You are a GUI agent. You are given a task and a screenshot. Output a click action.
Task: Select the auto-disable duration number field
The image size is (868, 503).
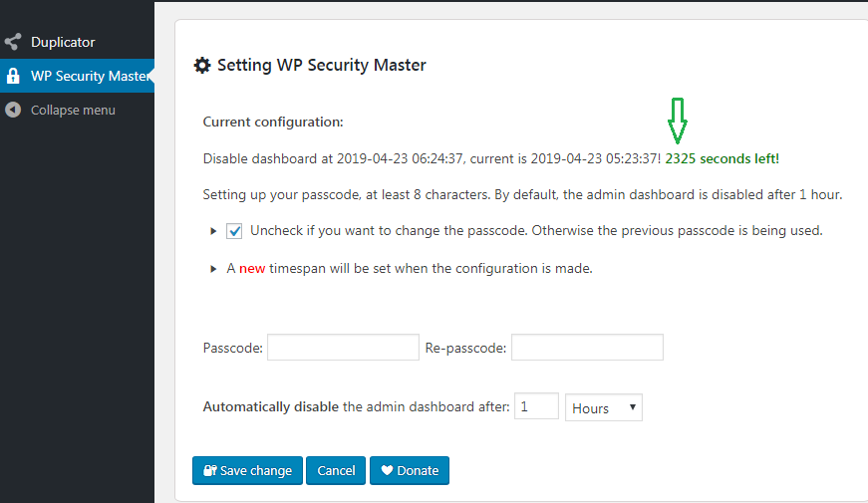[x=536, y=406]
